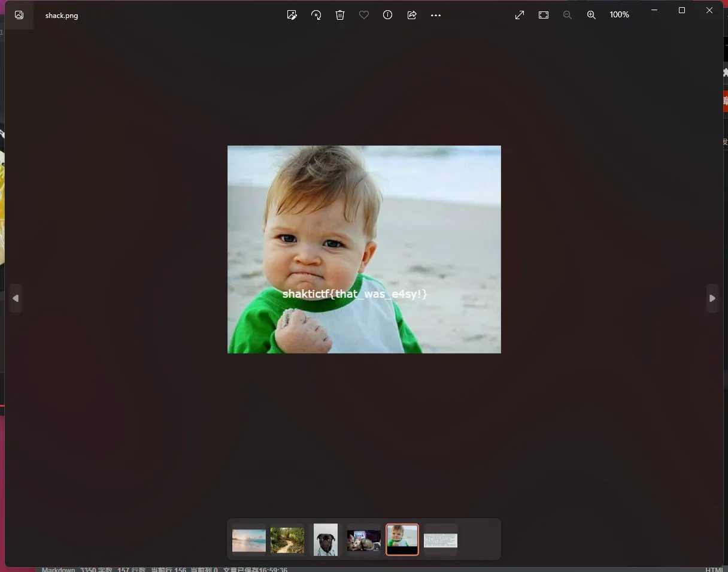The height and width of the screenshot is (572, 728).
Task: Click the Photos app icon beside shack.png
Action: 19,15
